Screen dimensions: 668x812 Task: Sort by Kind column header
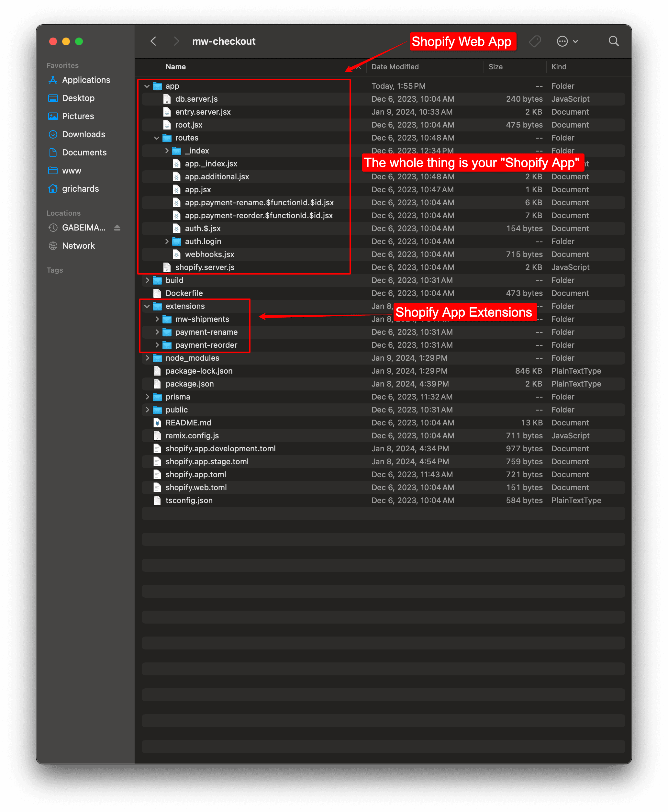click(558, 67)
